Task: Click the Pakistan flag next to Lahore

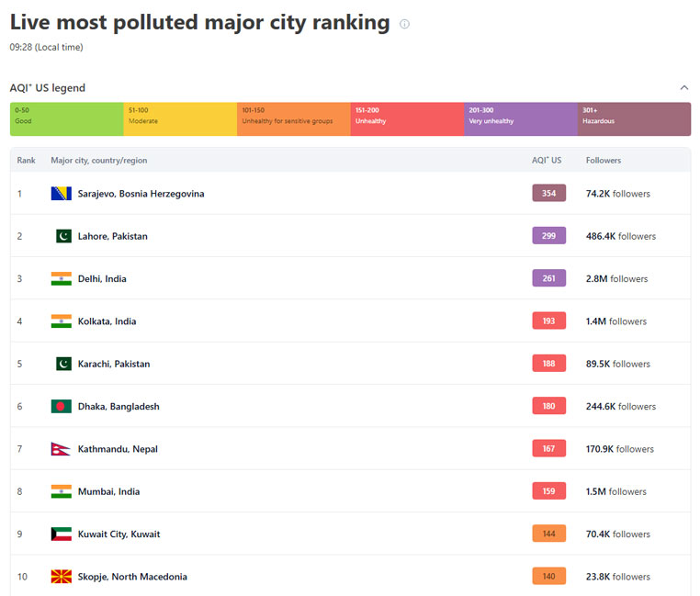Action: pos(62,236)
